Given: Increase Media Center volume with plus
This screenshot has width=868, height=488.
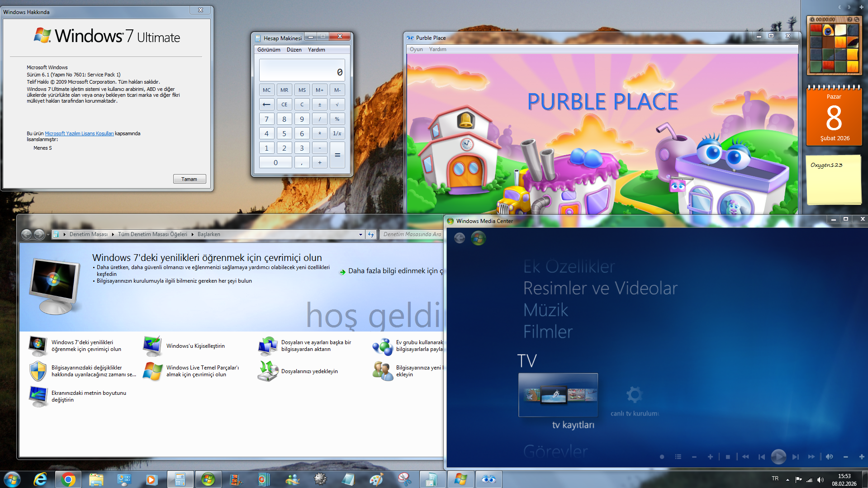Looking at the screenshot, I should (x=862, y=457).
